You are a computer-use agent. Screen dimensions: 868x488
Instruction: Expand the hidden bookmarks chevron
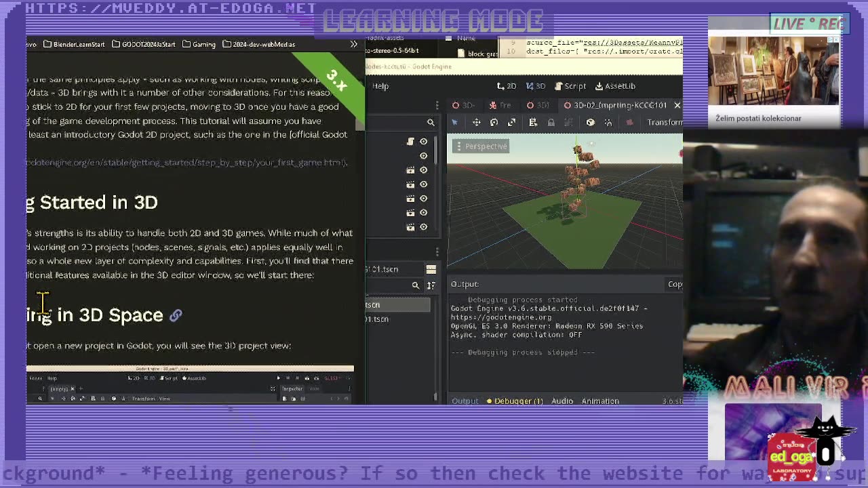[x=353, y=44]
